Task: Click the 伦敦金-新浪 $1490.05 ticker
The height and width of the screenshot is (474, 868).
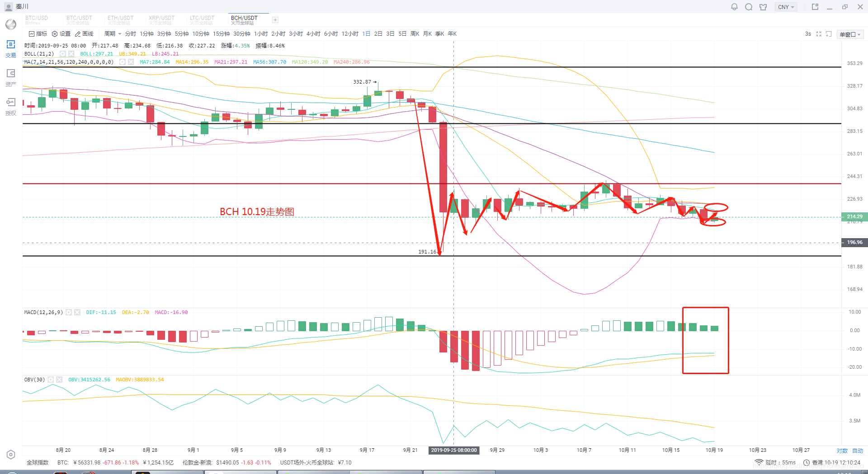Action: pyautogui.click(x=227, y=462)
